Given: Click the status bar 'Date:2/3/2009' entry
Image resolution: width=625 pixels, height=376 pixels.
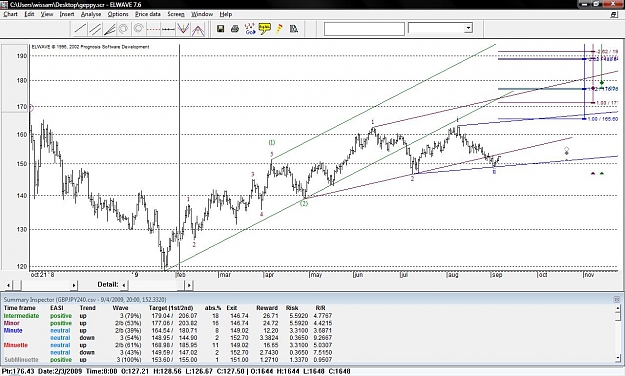Looking at the screenshot, I should (60, 371).
